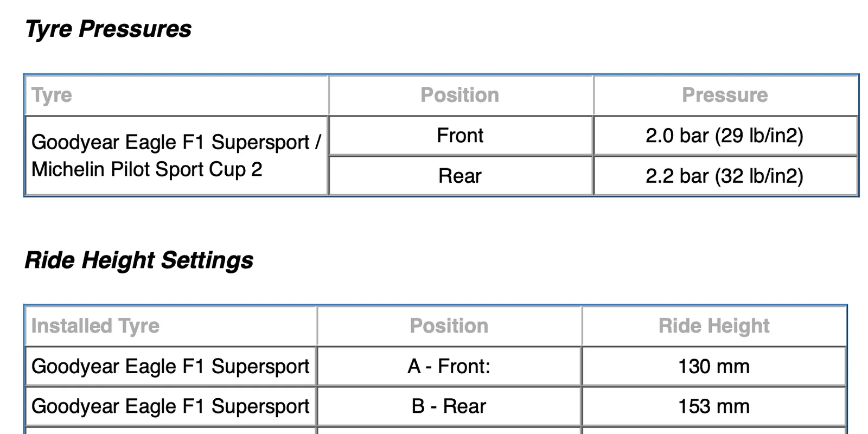Click the Ride Height Settings heading
Viewport: 868px width, 434px height.
139,260
